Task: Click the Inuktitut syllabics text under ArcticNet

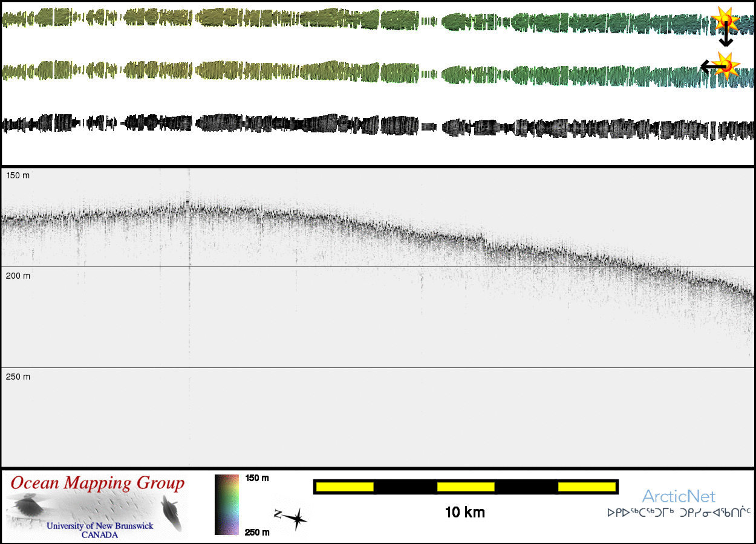Action: coord(679,513)
